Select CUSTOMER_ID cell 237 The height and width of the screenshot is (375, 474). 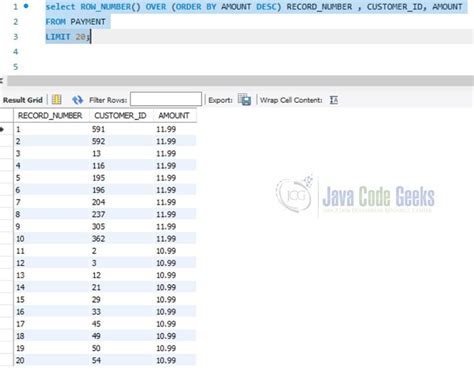pos(121,214)
